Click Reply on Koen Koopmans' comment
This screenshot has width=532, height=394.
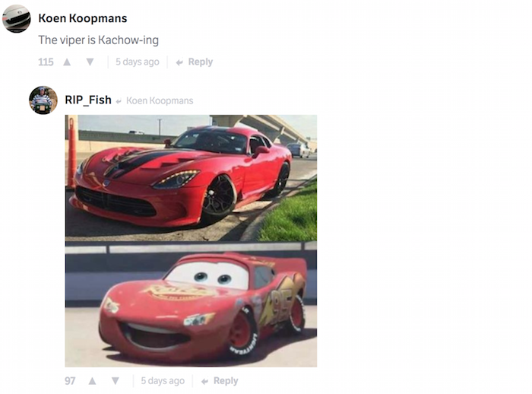coord(201,62)
